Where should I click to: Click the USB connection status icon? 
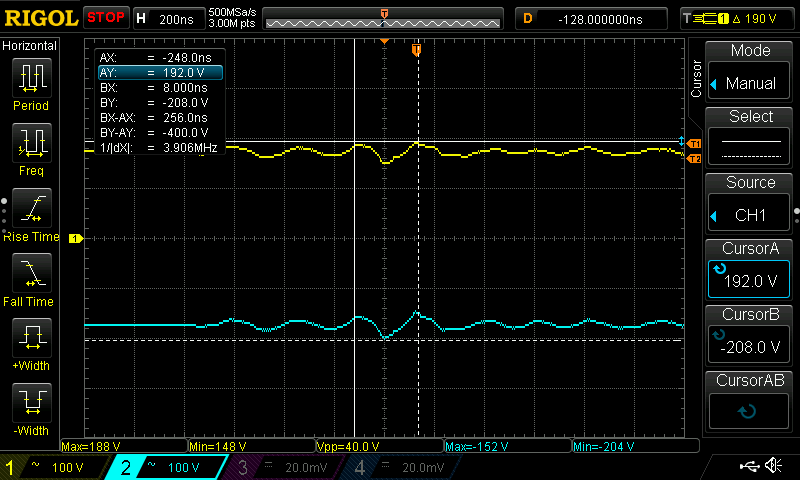(x=749, y=466)
